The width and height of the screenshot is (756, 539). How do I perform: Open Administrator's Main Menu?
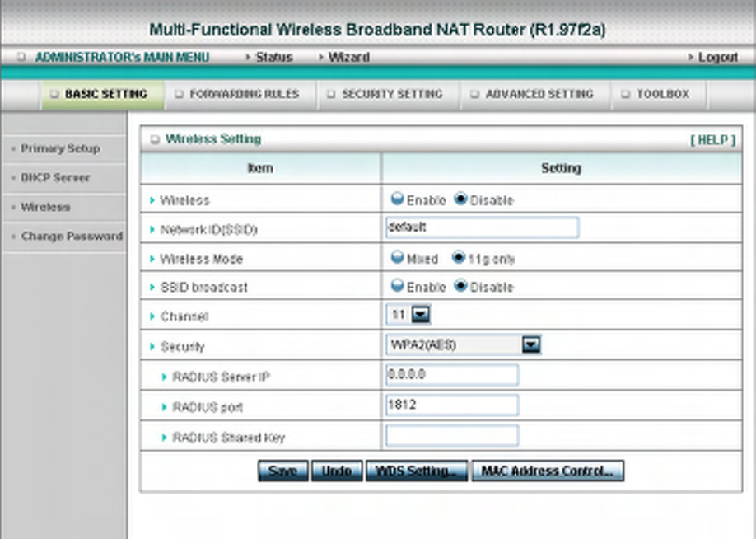tap(123, 57)
